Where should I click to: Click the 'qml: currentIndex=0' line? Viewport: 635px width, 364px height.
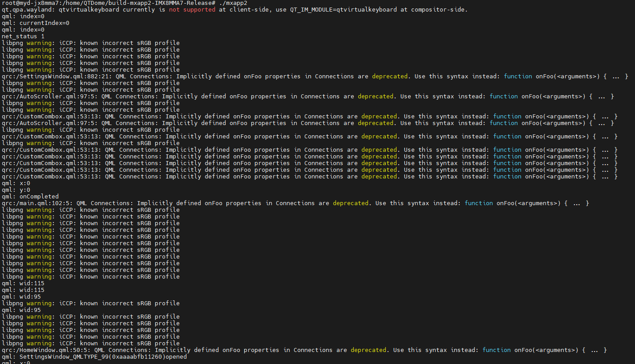click(x=36, y=23)
